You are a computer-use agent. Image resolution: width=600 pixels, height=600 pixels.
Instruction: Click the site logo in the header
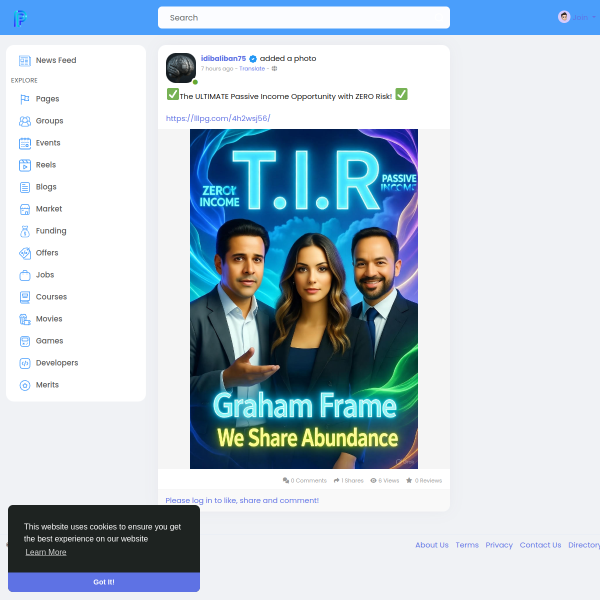pos(20,18)
